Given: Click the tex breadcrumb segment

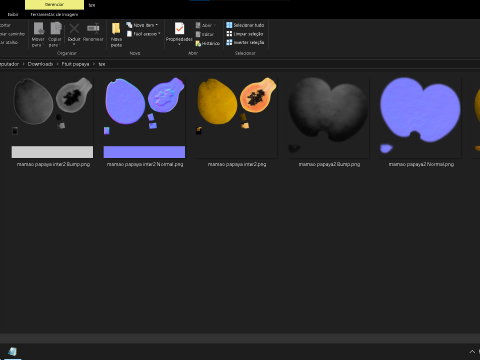Looking at the screenshot, I should coord(102,64).
